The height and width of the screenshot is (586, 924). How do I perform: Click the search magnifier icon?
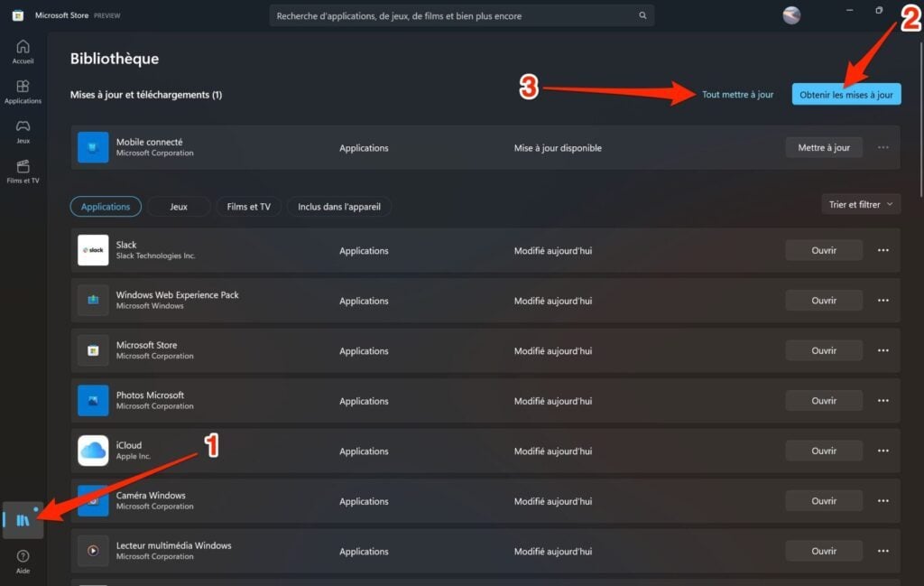point(642,15)
